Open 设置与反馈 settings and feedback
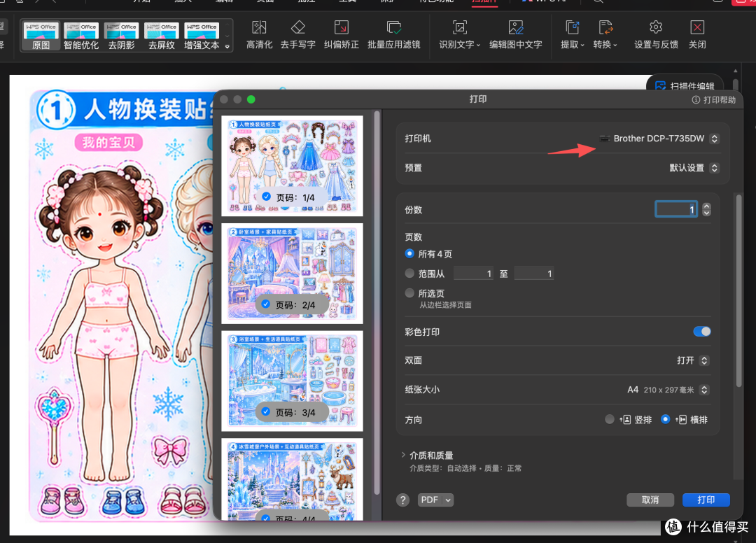 click(x=656, y=35)
